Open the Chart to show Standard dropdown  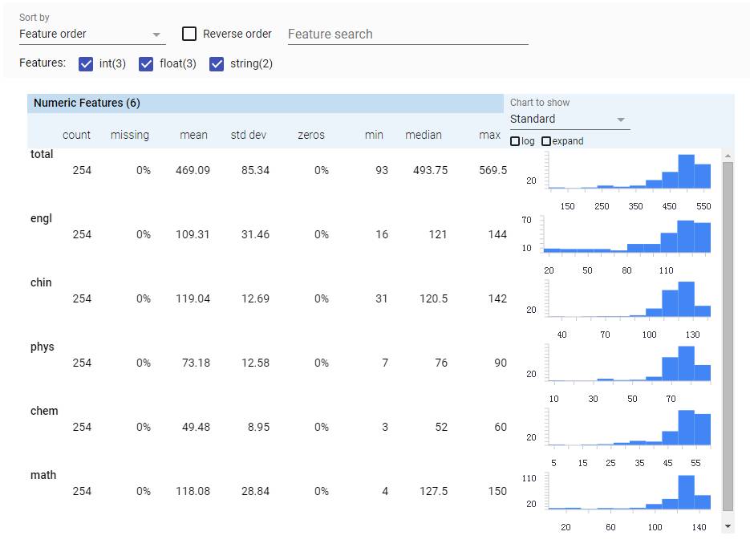click(x=570, y=119)
